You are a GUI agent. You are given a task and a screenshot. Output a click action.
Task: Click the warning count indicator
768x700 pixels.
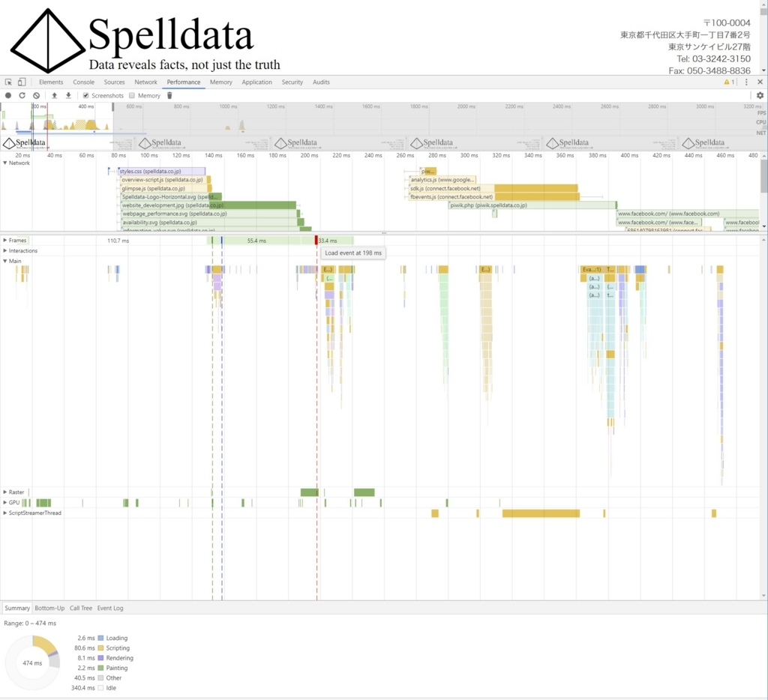pyautogui.click(x=729, y=82)
